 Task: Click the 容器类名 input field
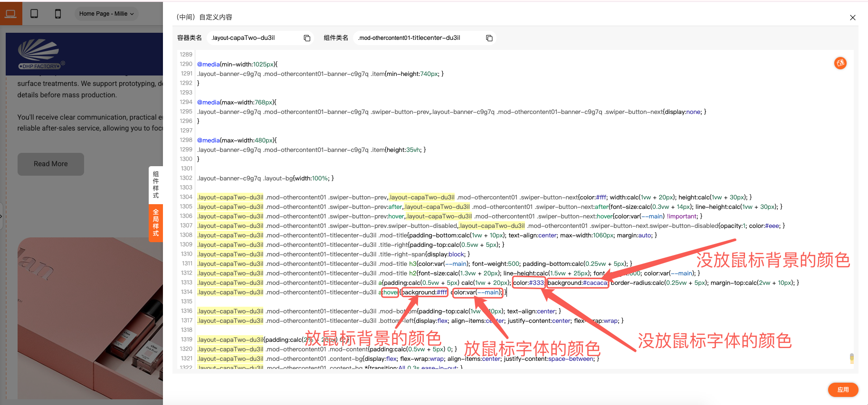click(x=254, y=38)
